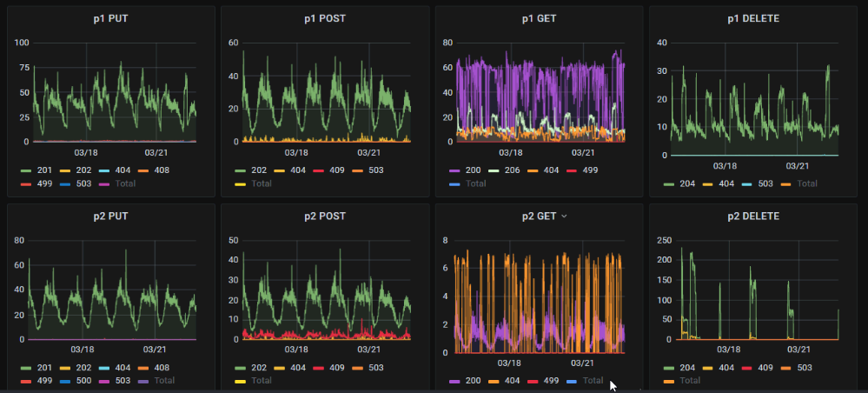The height and width of the screenshot is (393, 868).
Task: Click the 03/18 marker on p2 DELETE graph
Action: [728, 350]
